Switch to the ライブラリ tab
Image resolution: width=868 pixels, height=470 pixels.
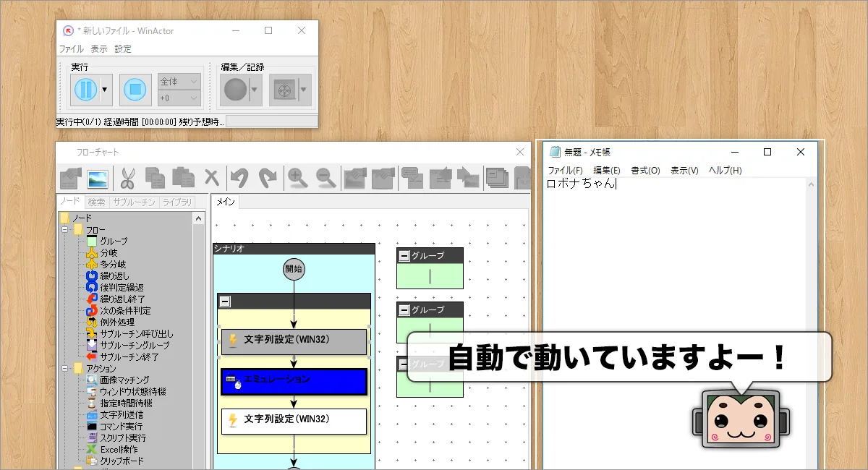coord(176,202)
